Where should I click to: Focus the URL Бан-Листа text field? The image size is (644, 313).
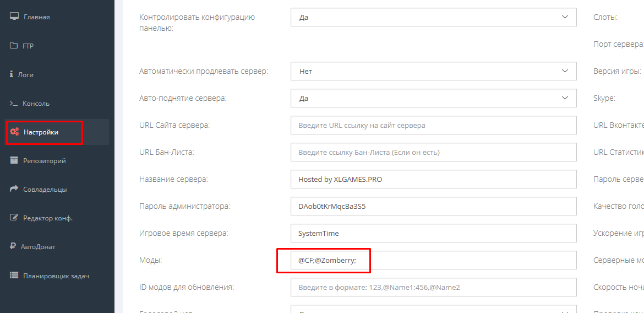(433, 152)
